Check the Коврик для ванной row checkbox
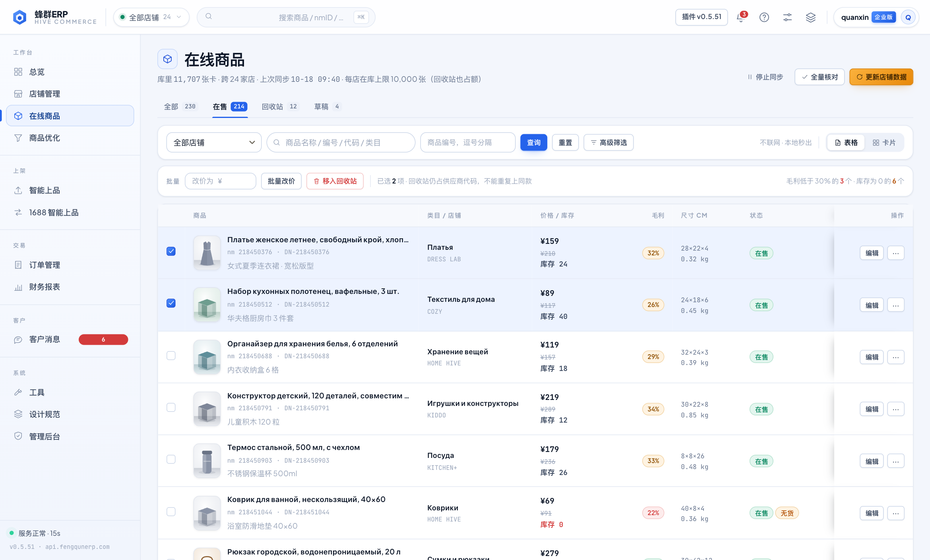Screen dimensions: 930x560 click(171, 512)
